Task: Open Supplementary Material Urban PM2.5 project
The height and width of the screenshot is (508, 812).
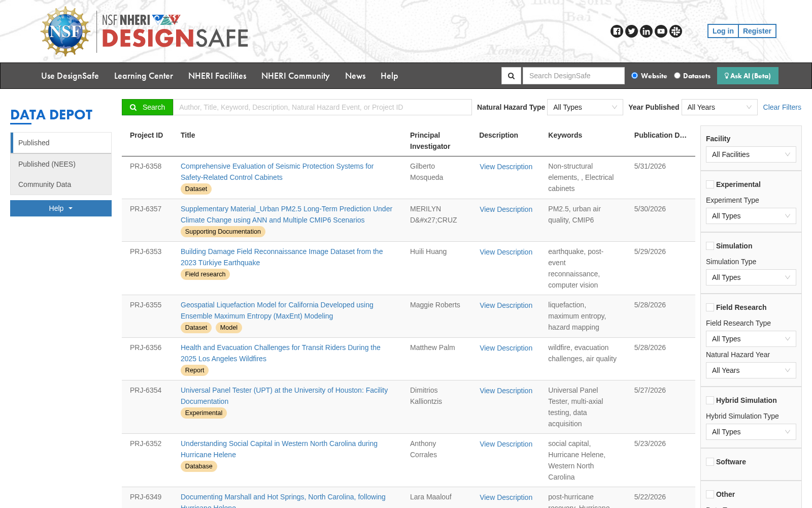Action: [x=286, y=214]
